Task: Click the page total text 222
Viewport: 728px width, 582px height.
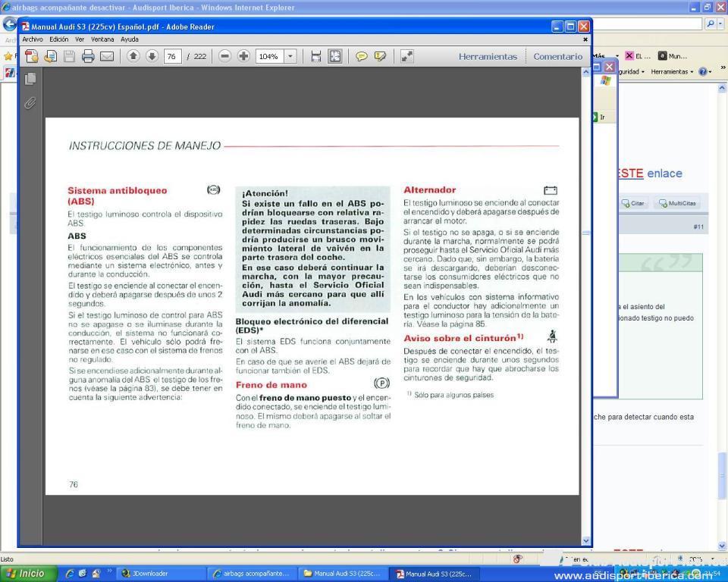Action: [200, 57]
